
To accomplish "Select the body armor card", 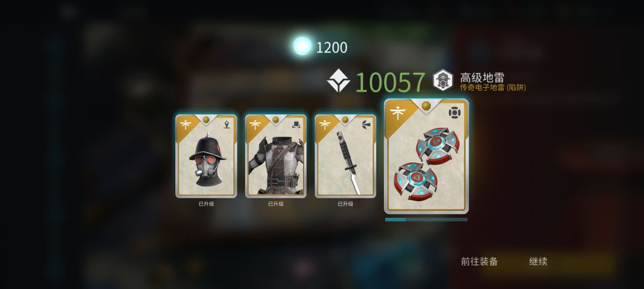I will [x=275, y=156].
